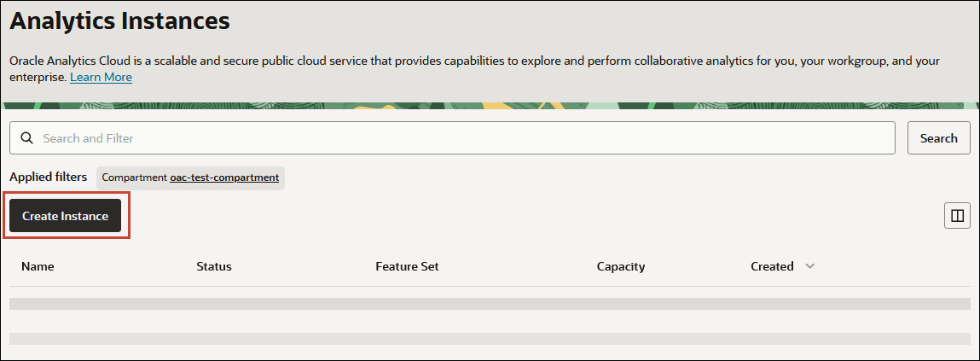Image resolution: width=980 pixels, height=361 pixels.
Task: Toggle sort arrow beside Created
Action: [810, 266]
